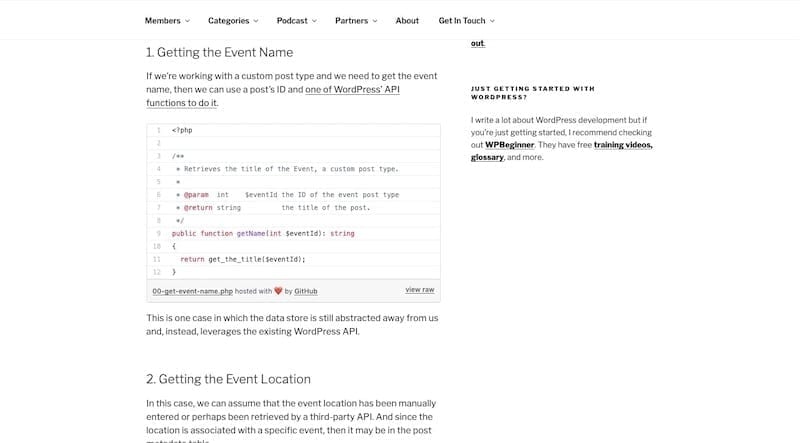Click the '2. Getting the Event Location' heading
Screen dimensions: 800x443
(228, 379)
